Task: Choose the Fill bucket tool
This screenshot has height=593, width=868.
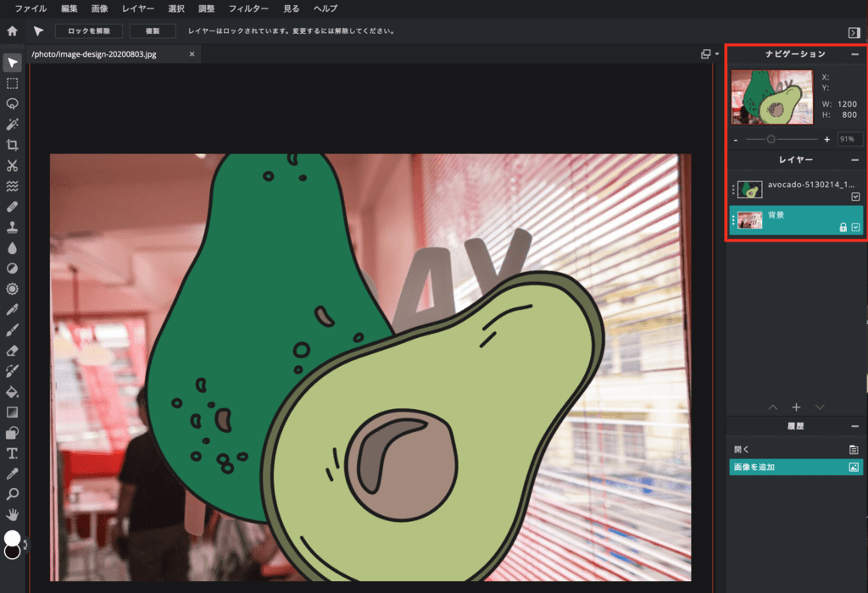Action: pos(11,391)
